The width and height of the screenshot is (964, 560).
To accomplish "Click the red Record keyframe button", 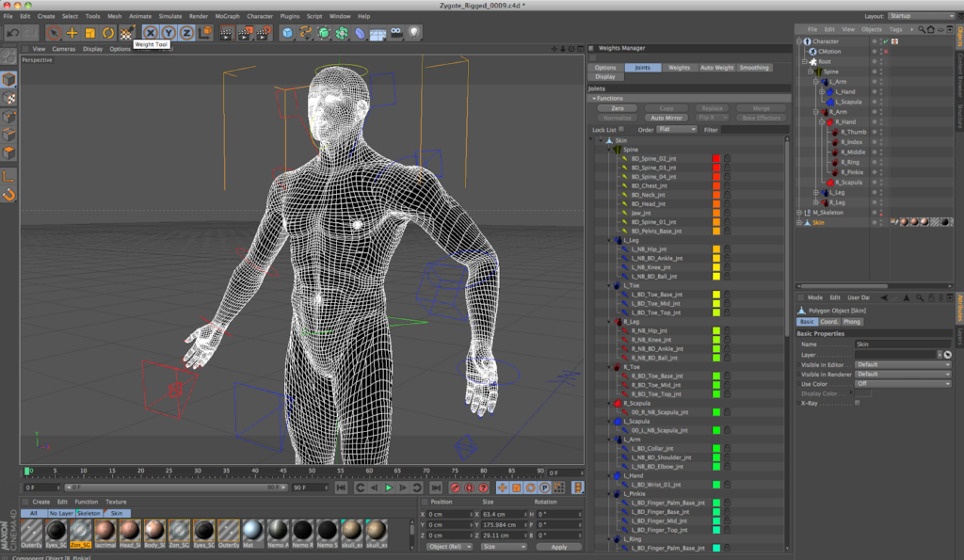I will (455, 488).
